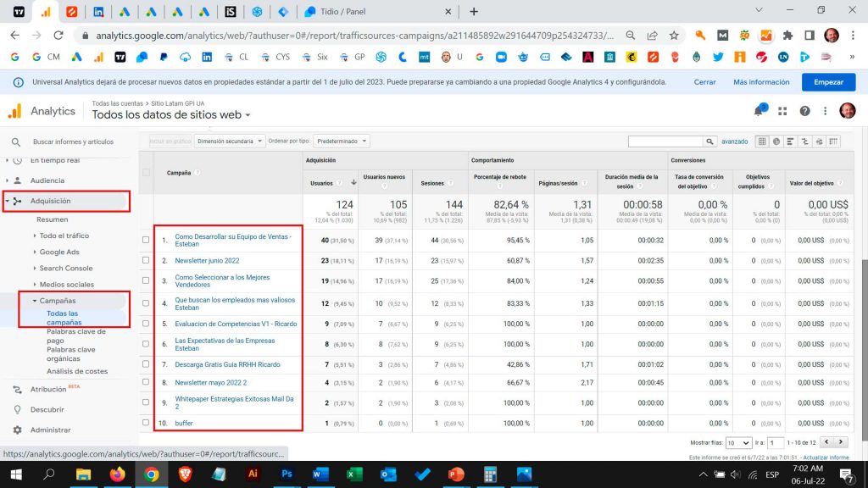Open the Predeterminado sort type dropdown
Image resolution: width=868 pixels, height=488 pixels.
(342, 141)
